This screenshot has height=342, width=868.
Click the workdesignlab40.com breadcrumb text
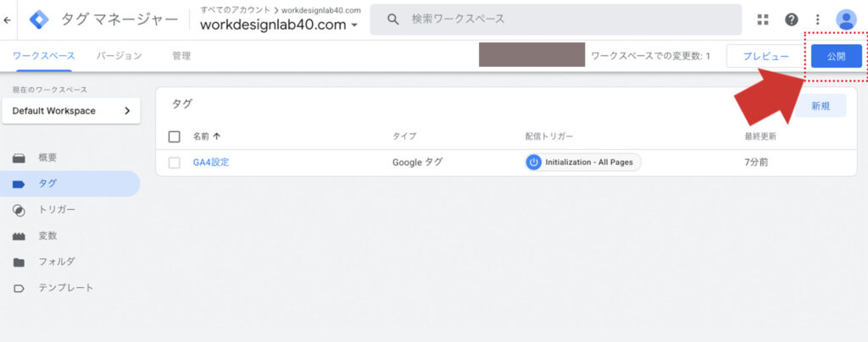click(x=321, y=10)
